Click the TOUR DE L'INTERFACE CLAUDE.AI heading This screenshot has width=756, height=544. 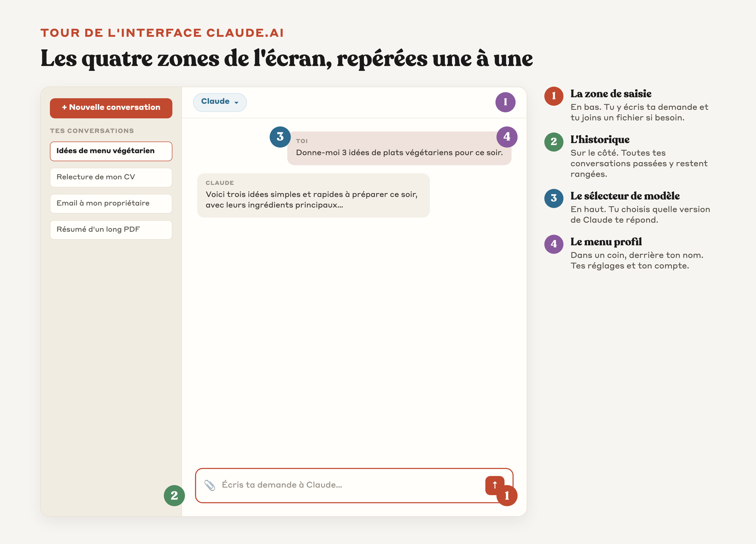(x=162, y=33)
